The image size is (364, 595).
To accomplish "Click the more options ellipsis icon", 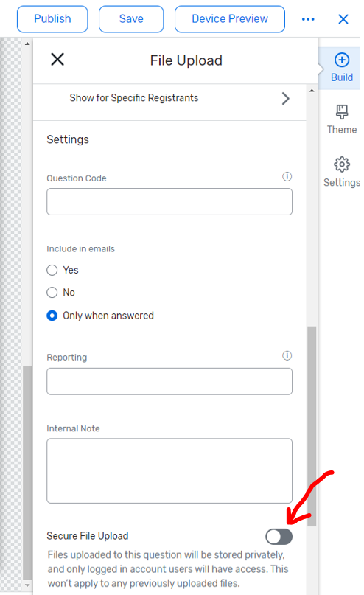I will [x=308, y=19].
